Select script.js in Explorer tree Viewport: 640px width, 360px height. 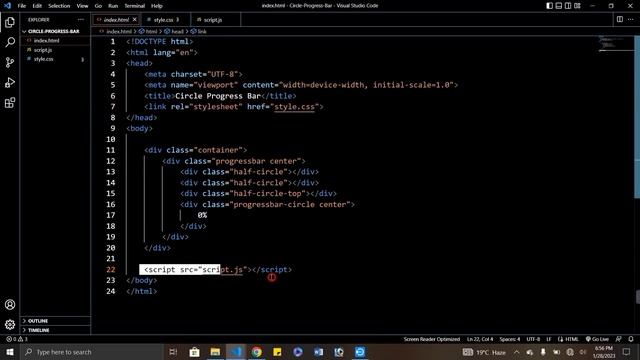coord(55,50)
